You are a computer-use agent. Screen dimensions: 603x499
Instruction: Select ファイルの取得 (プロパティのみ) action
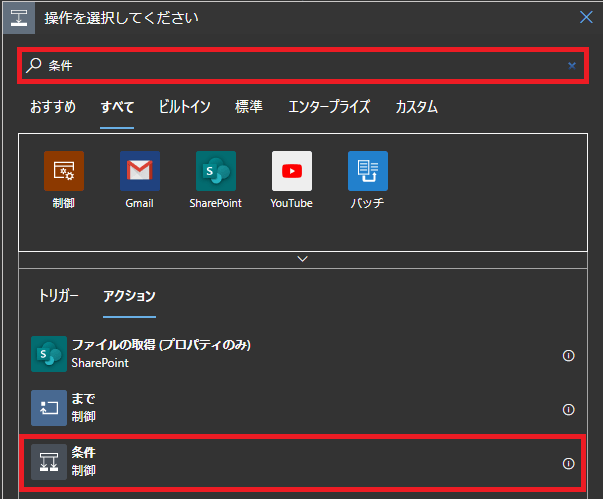coord(303,354)
